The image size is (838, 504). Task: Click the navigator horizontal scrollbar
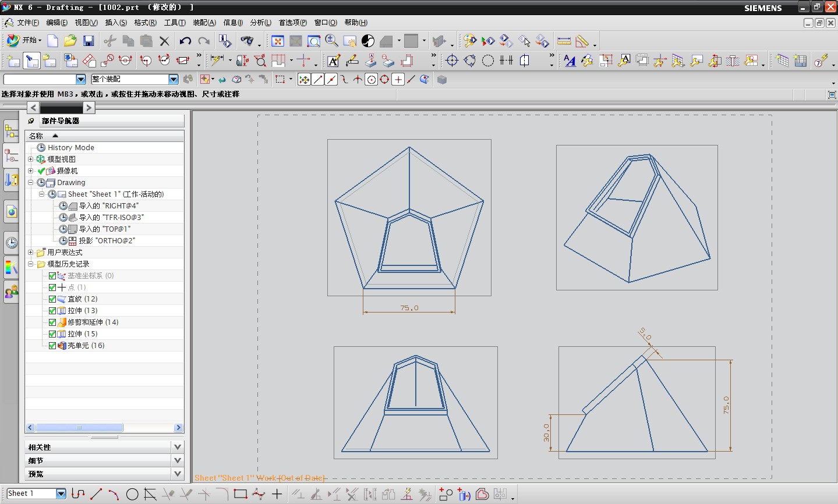coord(80,428)
